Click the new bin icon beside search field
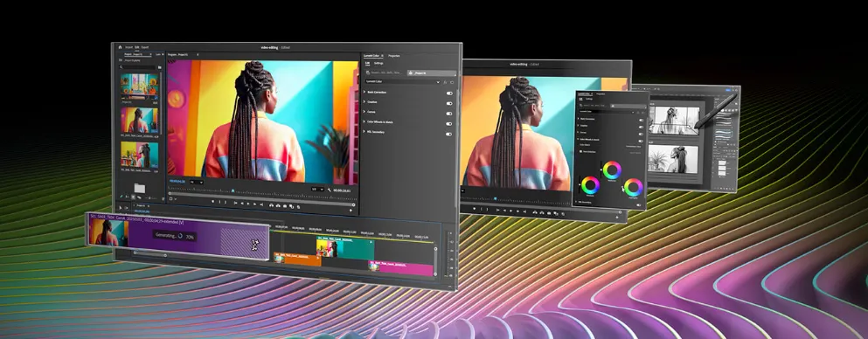Image resolution: width=868 pixels, height=339 pixels. click(159, 67)
